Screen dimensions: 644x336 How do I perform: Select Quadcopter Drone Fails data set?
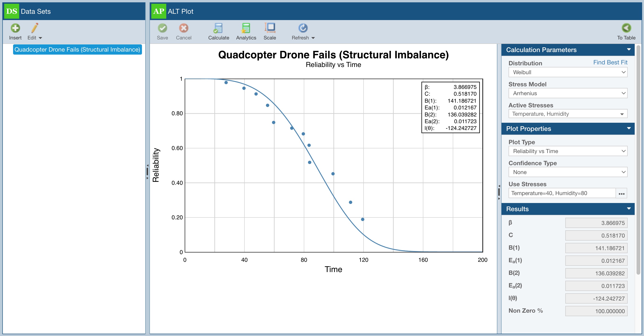coord(77,49)
